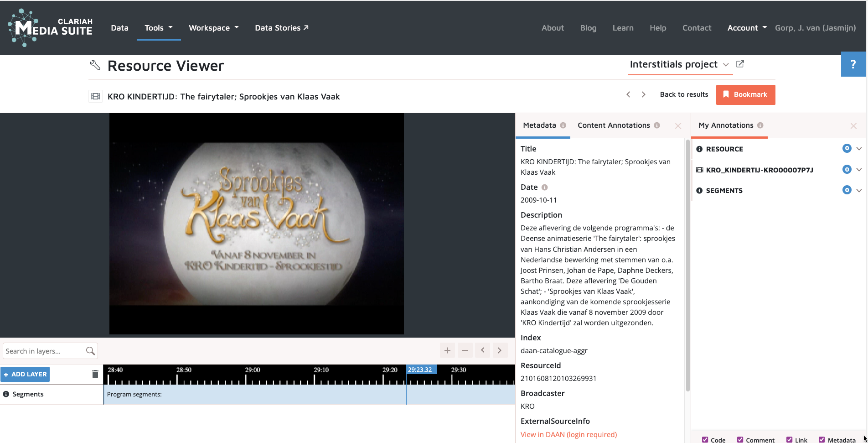868x443 pixels.
Task: Switch to Content Annotations tab
Action: tap(614, 125)
